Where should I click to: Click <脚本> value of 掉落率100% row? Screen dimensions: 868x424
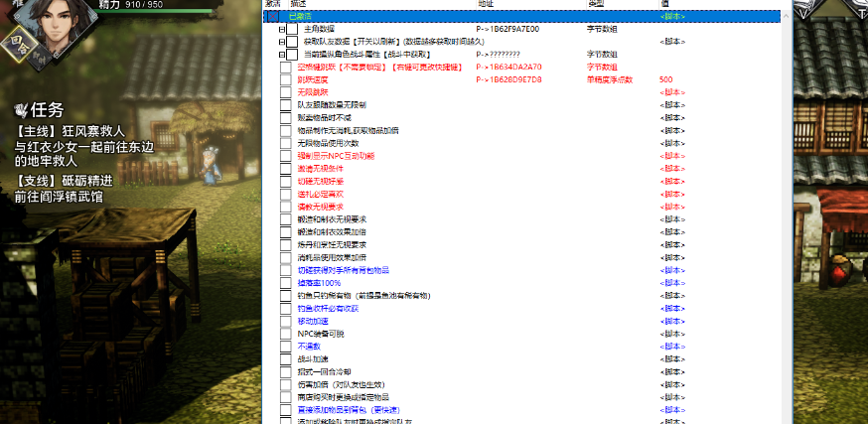(x=672, y=283)
